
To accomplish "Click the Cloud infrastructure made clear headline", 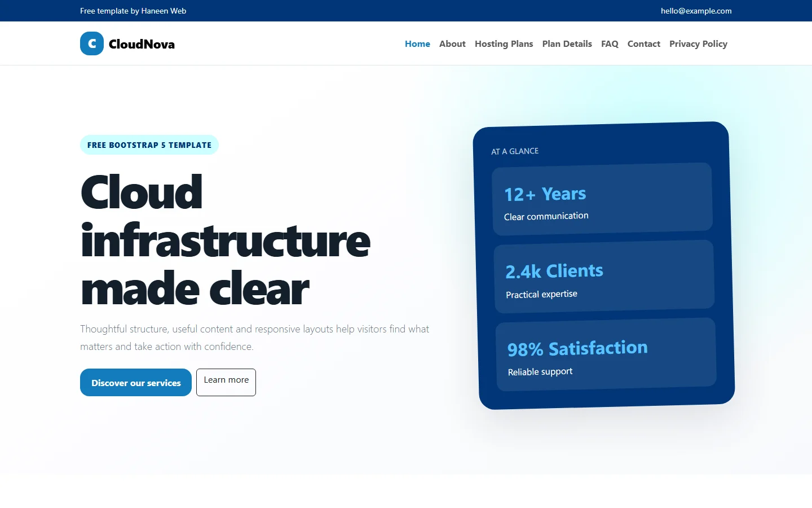I will 226,240.
